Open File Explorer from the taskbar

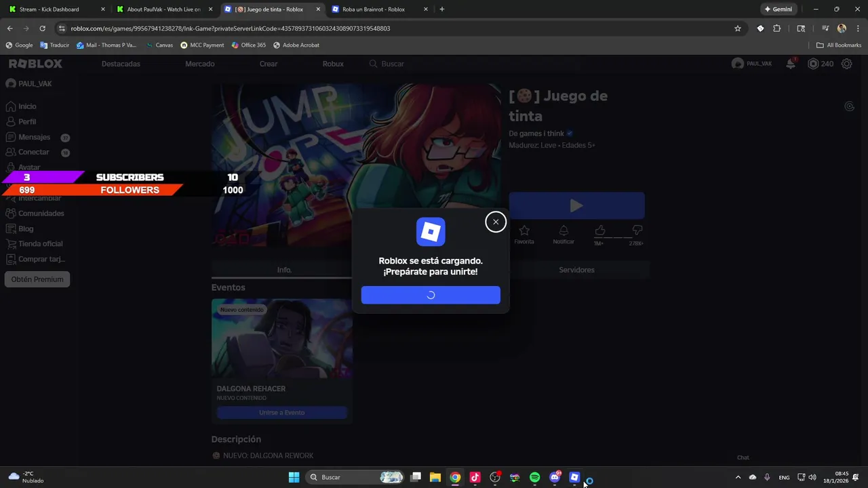tap(435, 477)
